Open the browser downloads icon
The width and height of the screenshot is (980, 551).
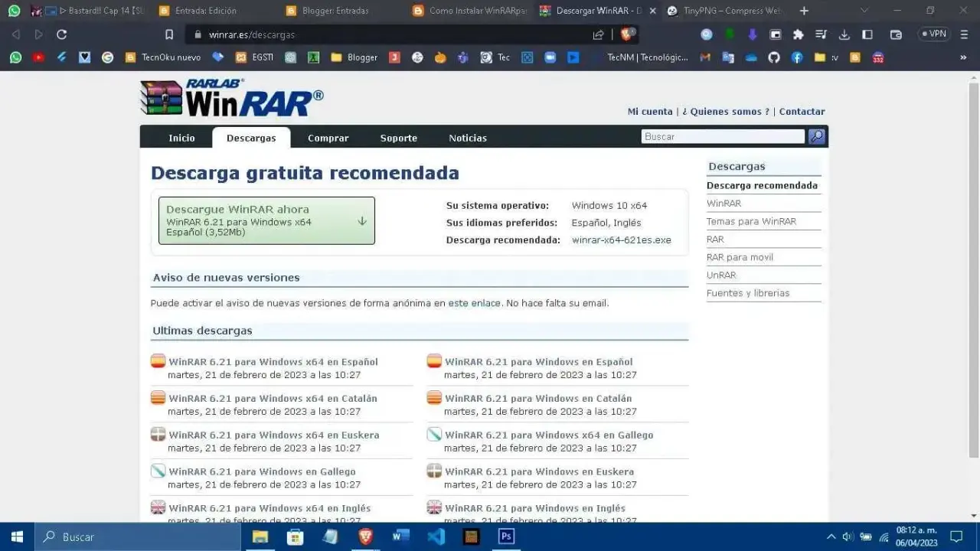click(x=844, y=34)
